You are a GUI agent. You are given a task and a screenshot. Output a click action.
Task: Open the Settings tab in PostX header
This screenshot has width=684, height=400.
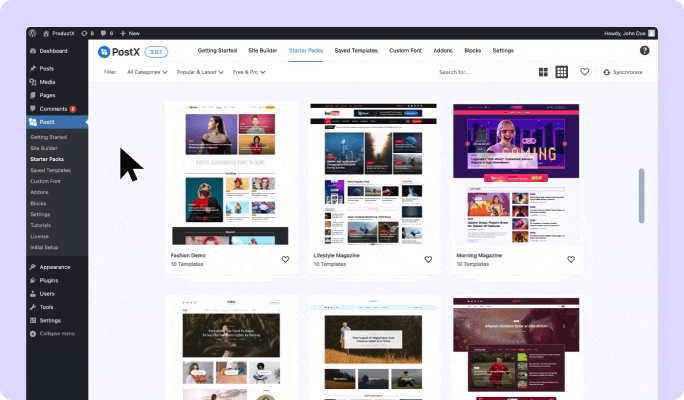(x=503, y=51)
